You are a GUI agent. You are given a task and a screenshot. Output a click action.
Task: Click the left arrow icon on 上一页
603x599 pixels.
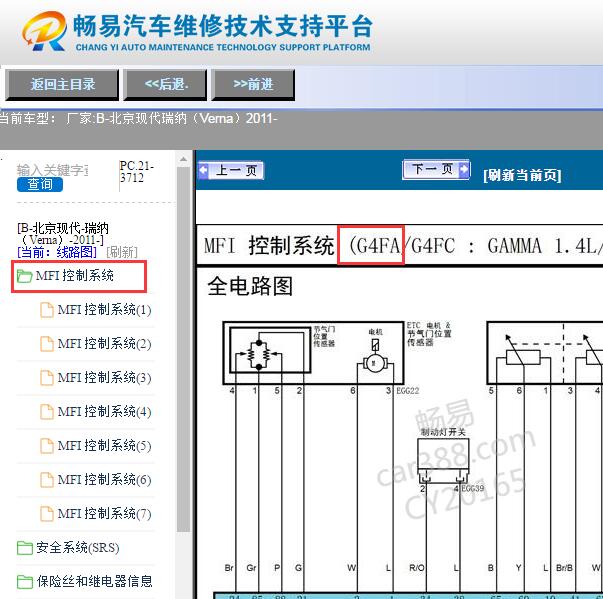pos(203,170)
